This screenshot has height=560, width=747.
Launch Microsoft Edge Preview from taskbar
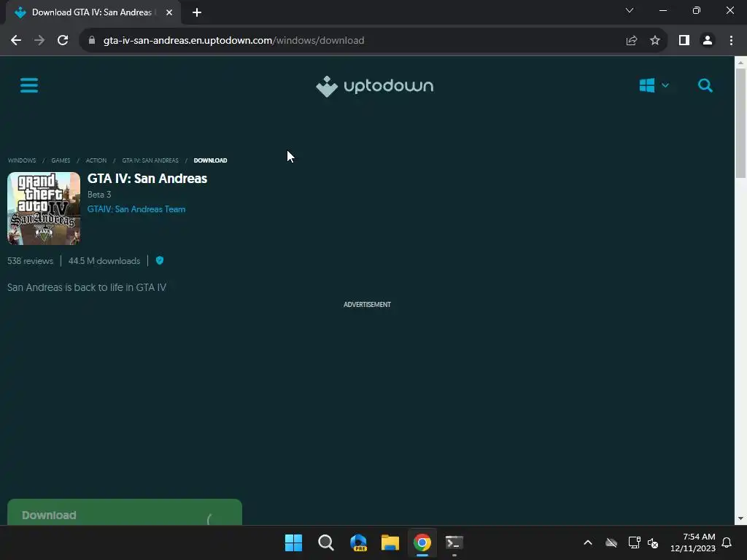coord(358,542)
